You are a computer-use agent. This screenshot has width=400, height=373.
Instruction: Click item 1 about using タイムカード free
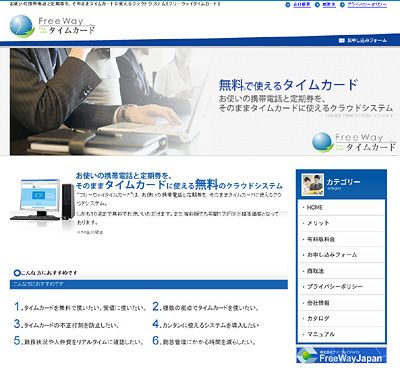pyautogui.click(x=80, y=307)
